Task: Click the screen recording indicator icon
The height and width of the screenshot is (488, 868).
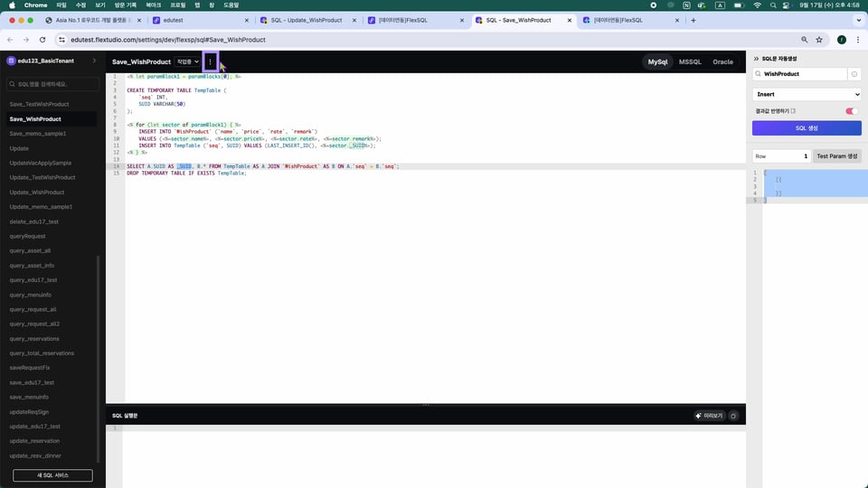Action: click(x=653, y=5)
